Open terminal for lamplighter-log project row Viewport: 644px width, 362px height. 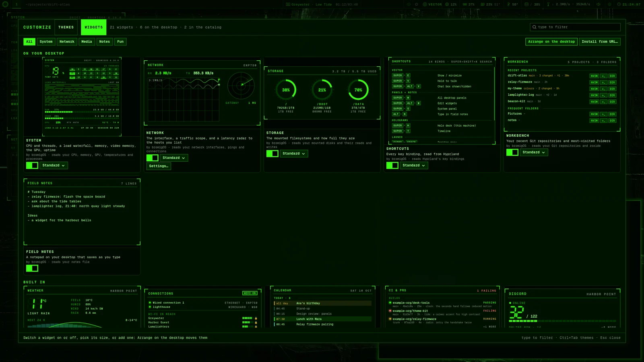(x=603, y=95)
